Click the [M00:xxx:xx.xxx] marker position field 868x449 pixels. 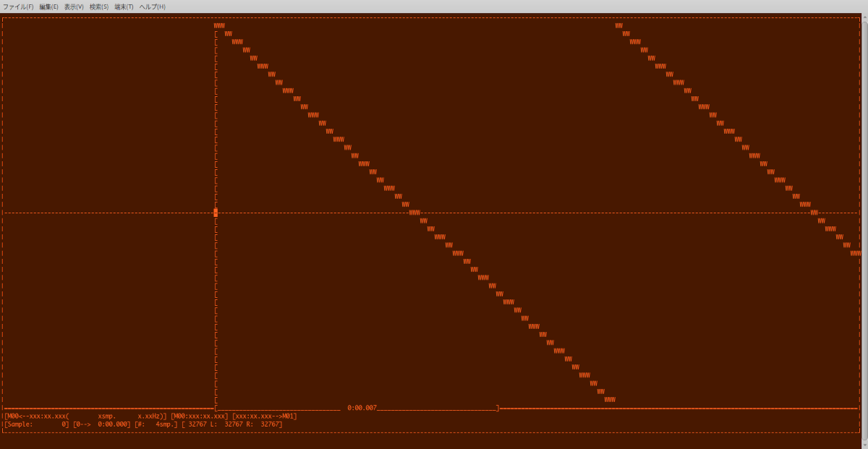[199, 416]
